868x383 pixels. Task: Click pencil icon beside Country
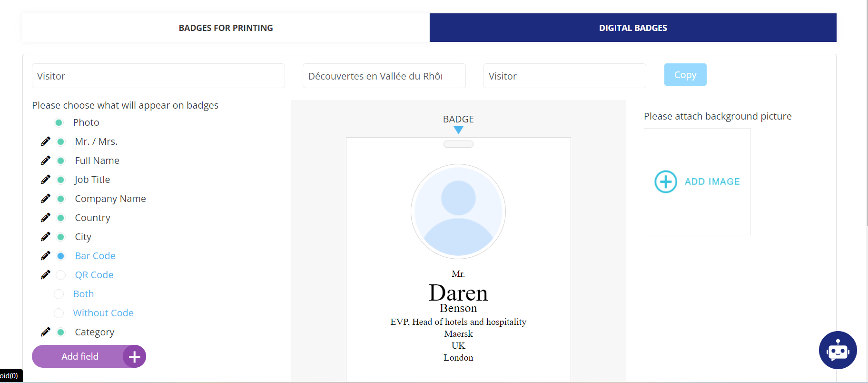tap(45, 218)
